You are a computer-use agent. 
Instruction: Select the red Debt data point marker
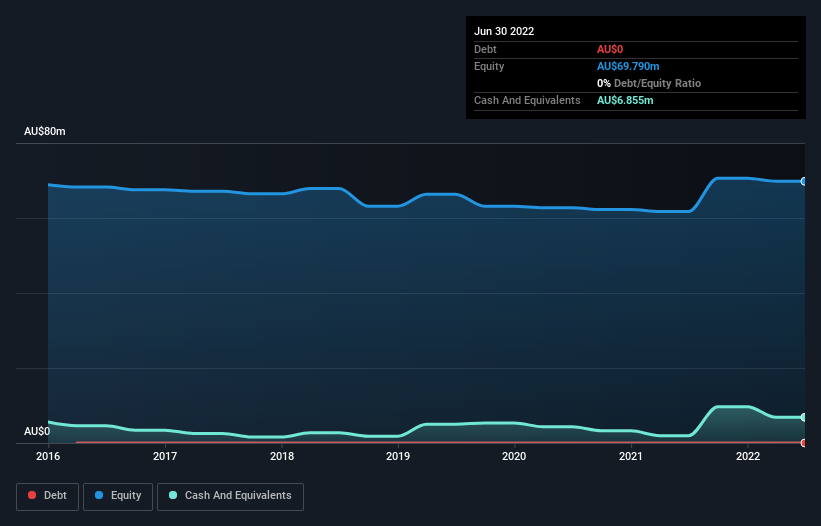pos(804,443)
